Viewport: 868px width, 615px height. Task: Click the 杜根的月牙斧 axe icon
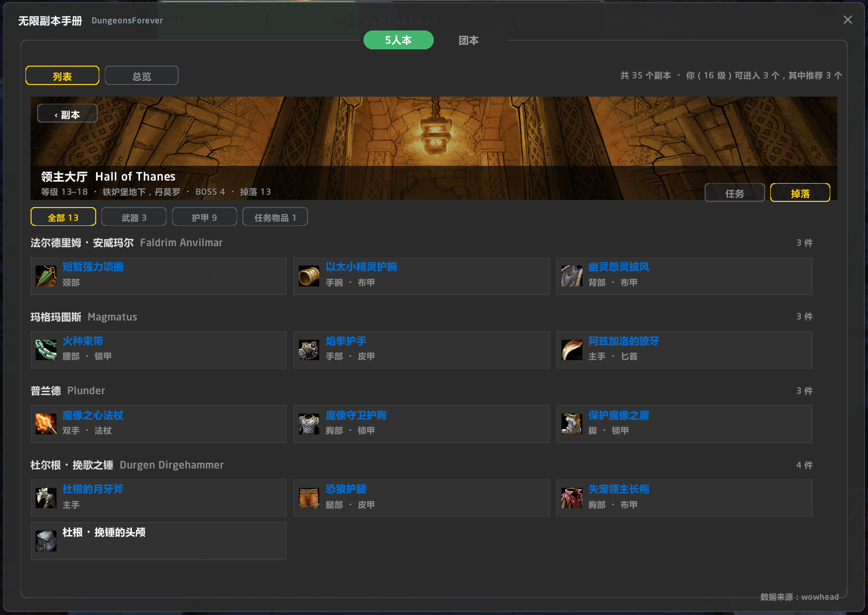pos(46,499)
